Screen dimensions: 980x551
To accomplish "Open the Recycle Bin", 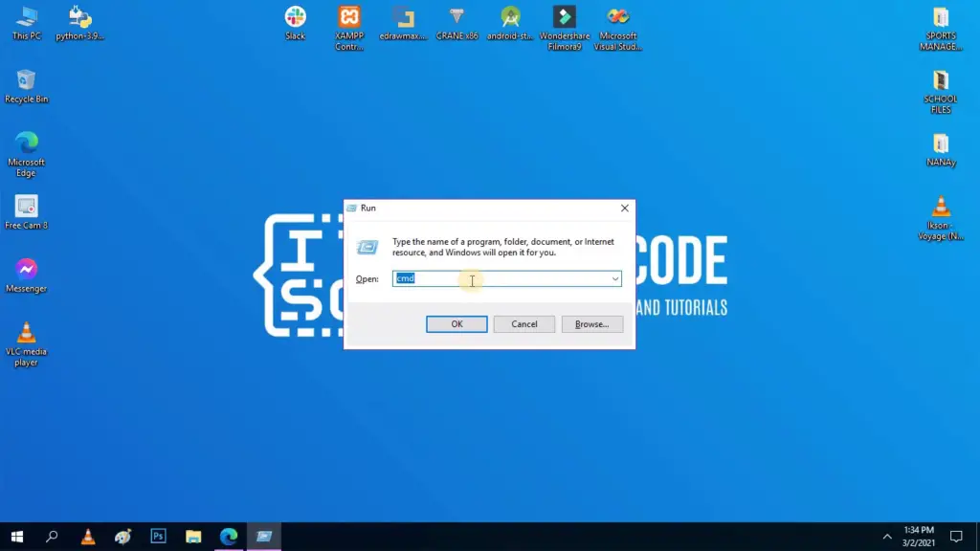I will pyautogui.click(x=26, y=80).
